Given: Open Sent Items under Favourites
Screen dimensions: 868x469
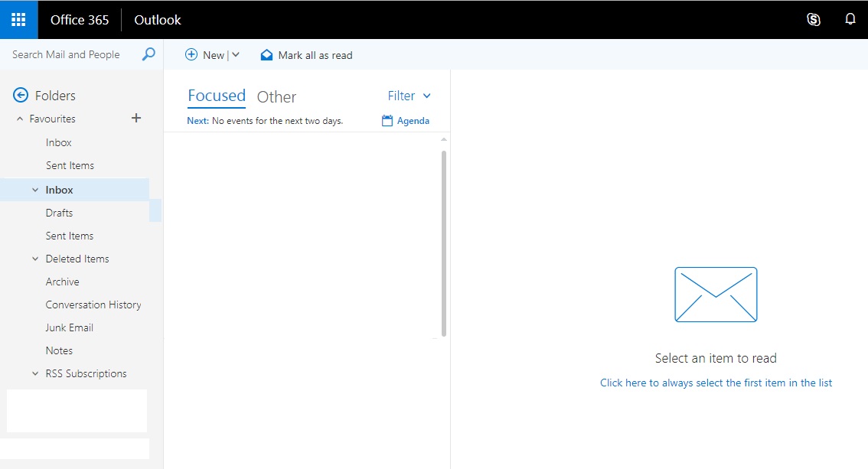Looking at the screenshot, I should [70, 165].
